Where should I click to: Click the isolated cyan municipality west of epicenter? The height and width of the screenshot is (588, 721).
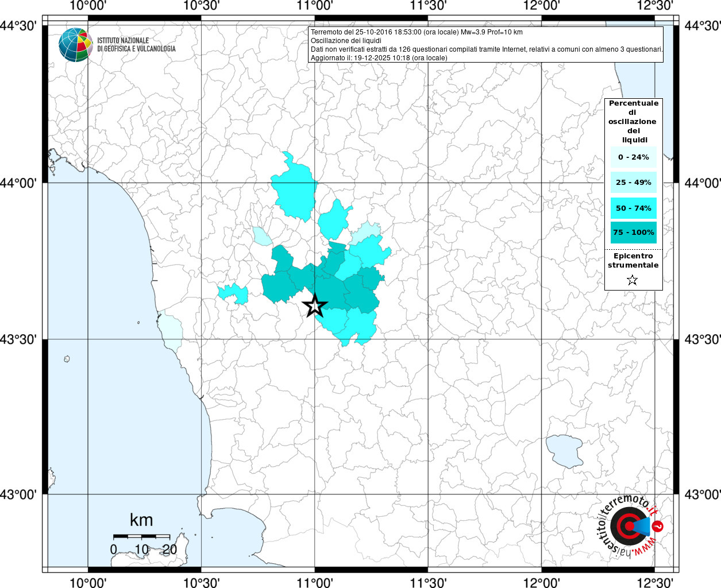click(x=235, y=294)
